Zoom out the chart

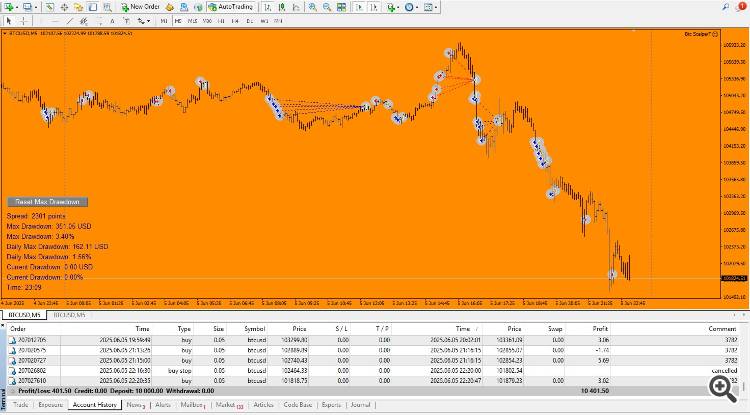pyautogui.click(x=327, y=7)
